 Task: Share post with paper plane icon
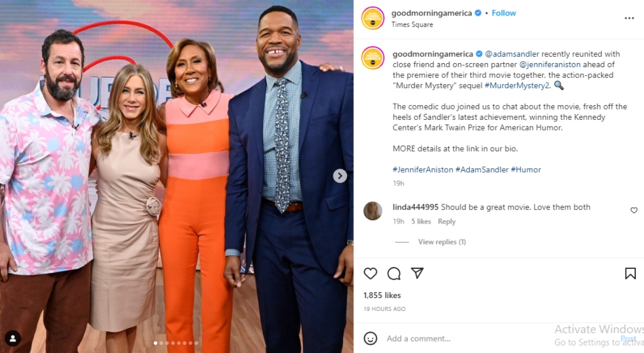pos(418,273)
